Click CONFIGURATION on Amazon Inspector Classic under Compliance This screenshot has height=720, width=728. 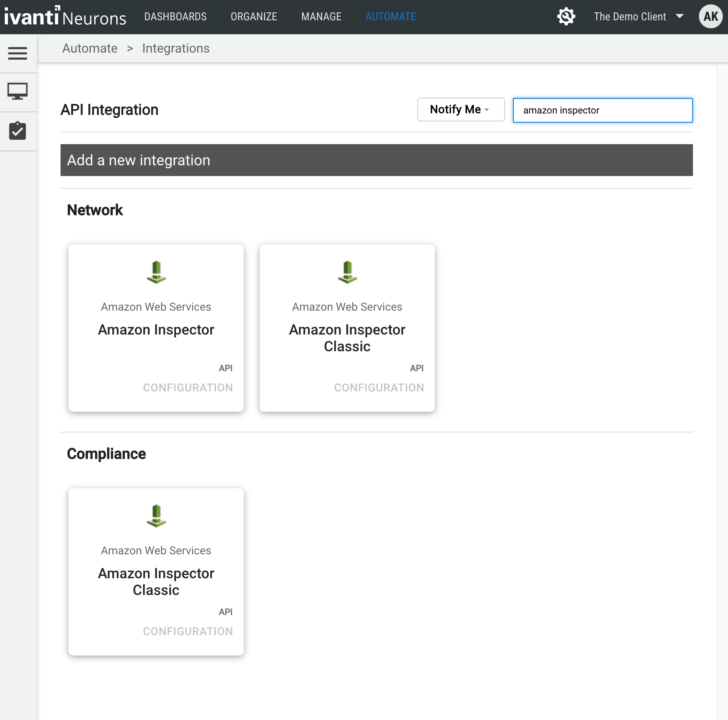coord(188,631)
